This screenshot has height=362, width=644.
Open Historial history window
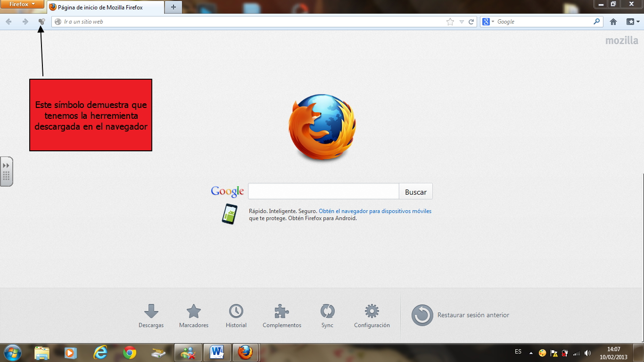tap(236, 316)
